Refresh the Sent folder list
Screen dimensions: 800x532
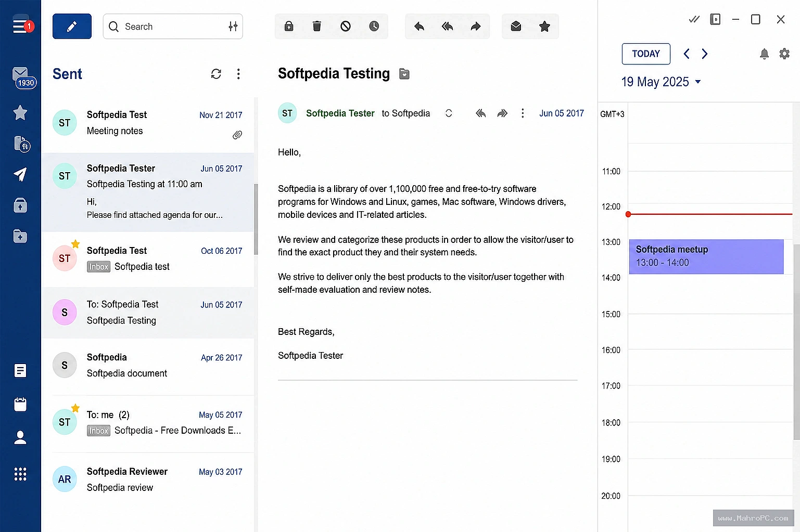coord(216,74)
